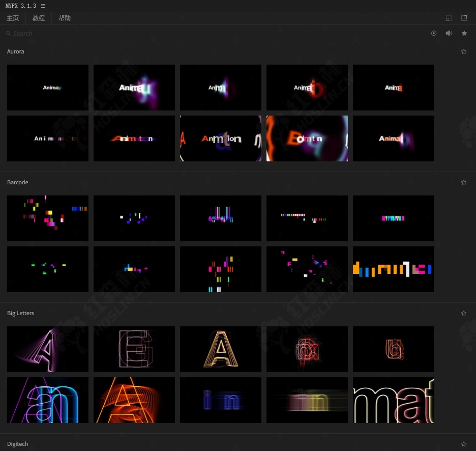Star the Digitech category

tap(464, 444)
